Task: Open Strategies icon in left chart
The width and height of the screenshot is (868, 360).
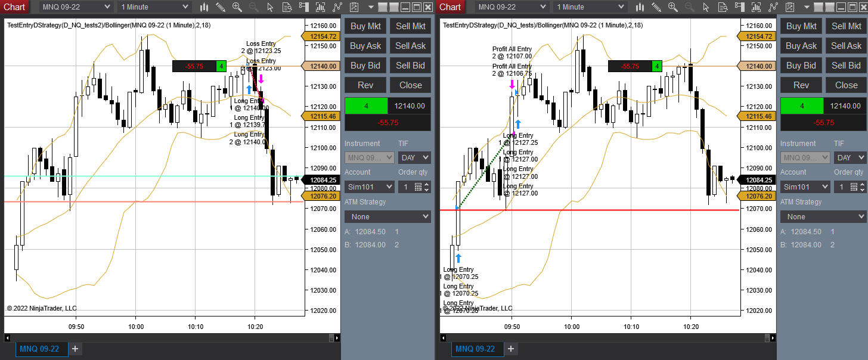Action: point(354,7)
